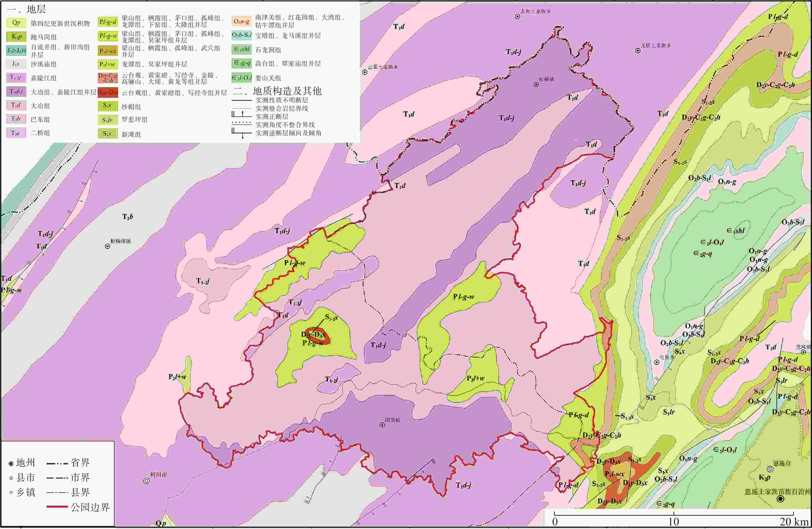Click the K₂p 跑马岗组 legend swatch
Viewport: 812px width, 529px height.
point(16,36)
